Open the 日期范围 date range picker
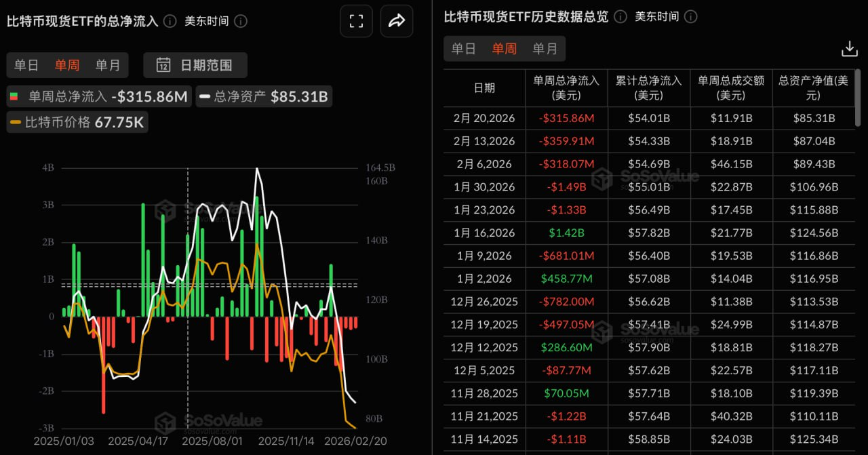 tap(194, 65)
